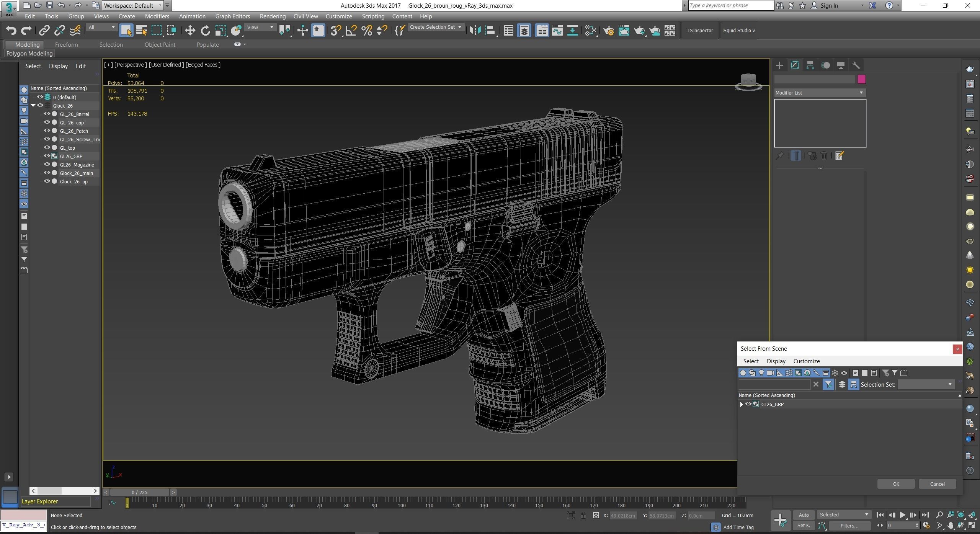This screenshot has width=980, height=534.
Task: Open Create Selection Set dropdown
Action: coord(436,27)
